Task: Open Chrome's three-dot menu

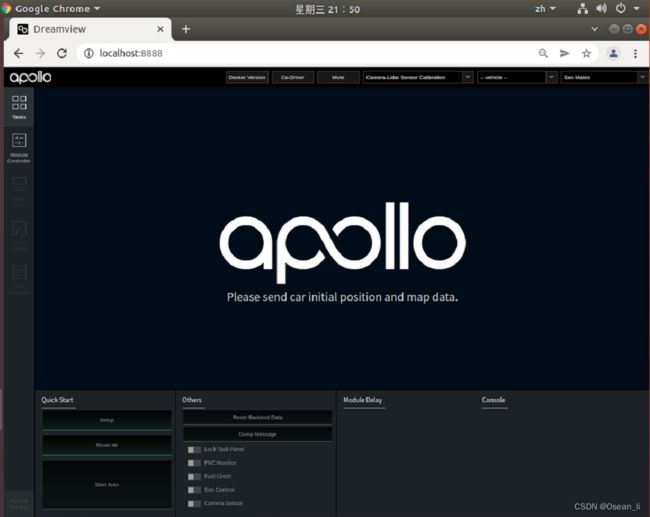Action: (x=635, y=53)
